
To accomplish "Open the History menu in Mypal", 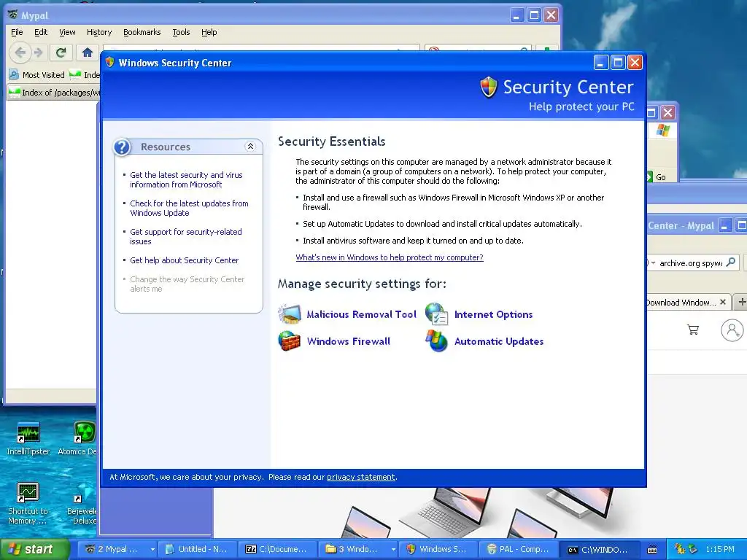I will click(99, 32).
